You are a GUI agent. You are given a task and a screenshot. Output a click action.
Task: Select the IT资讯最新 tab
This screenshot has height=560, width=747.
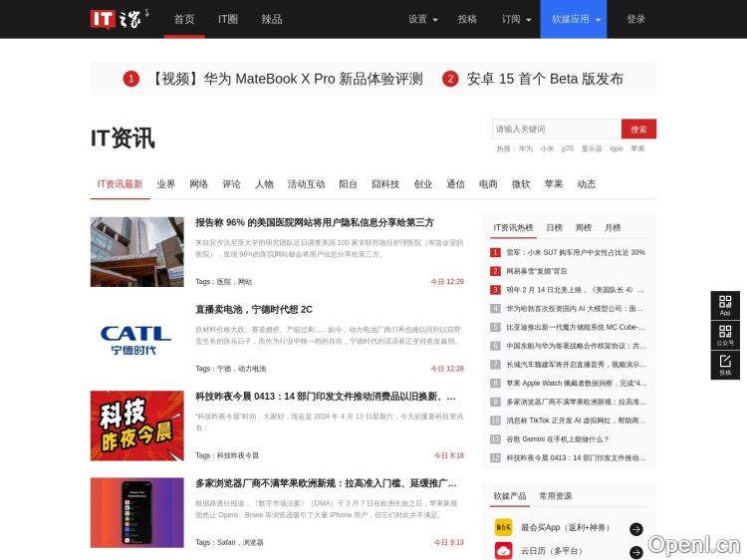[121, 184]
